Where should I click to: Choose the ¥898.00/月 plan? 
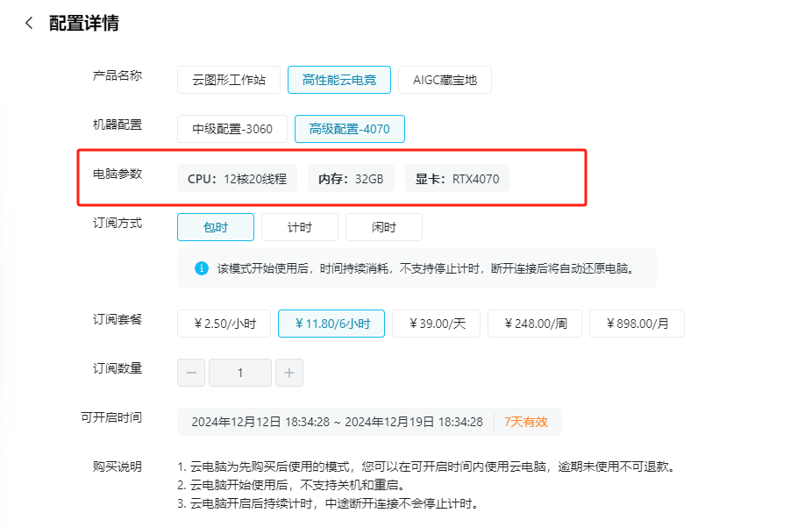coord(637,324)
